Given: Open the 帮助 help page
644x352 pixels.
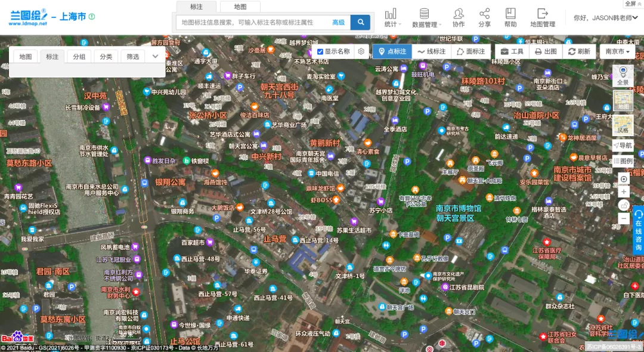Looking at the screenshot, I should point(510,18).
